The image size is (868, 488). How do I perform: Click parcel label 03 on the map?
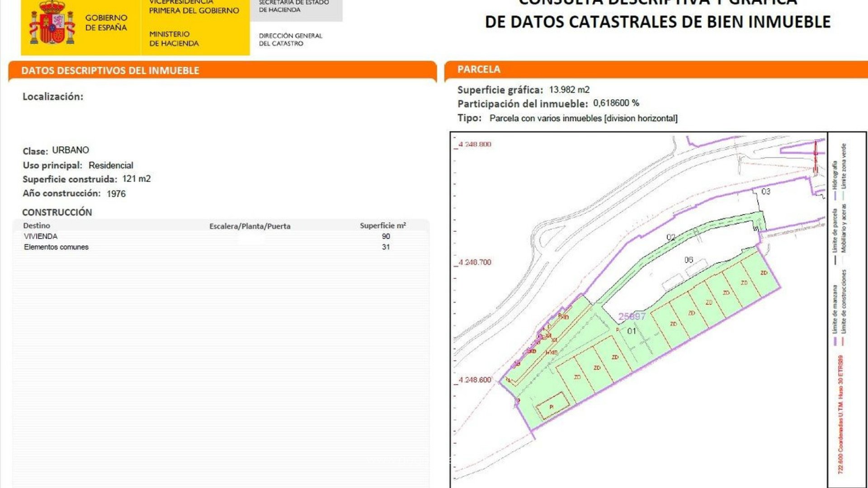tap(765, 192)
